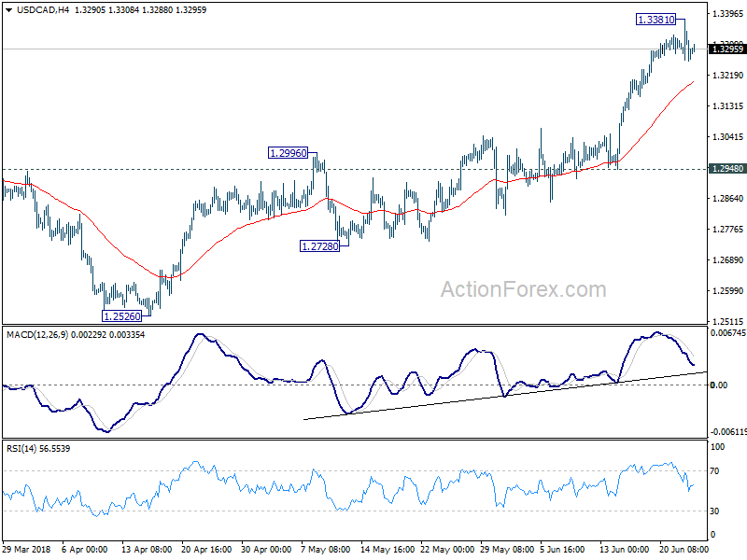Click the RSI scale value 100
This screenshot has height=560, width=747.
(x=717, y=447)
